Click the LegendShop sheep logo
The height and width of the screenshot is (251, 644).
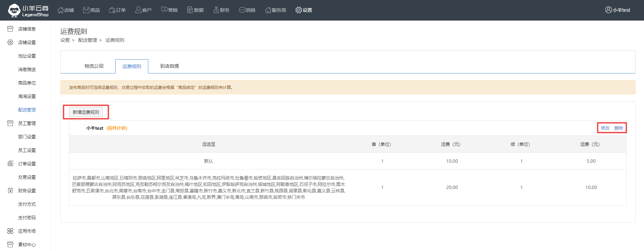click(x=14, y=10)
